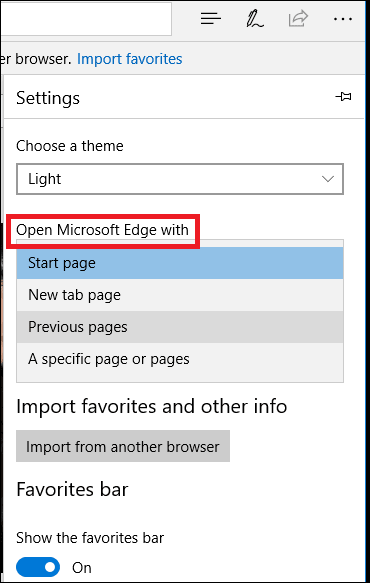Viewport: 370px width, 583px height.
Task: Click the Share icon in toolbar
Action: (298, 19)
